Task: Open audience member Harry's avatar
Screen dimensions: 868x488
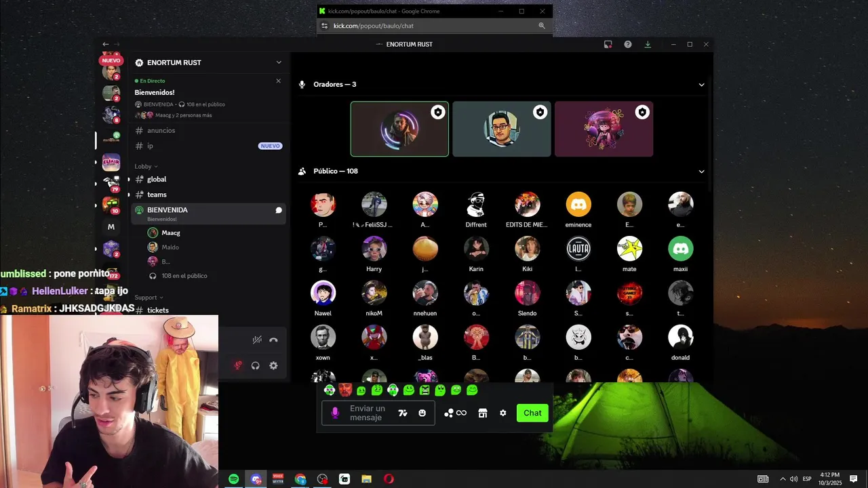Action: [374, 249]
